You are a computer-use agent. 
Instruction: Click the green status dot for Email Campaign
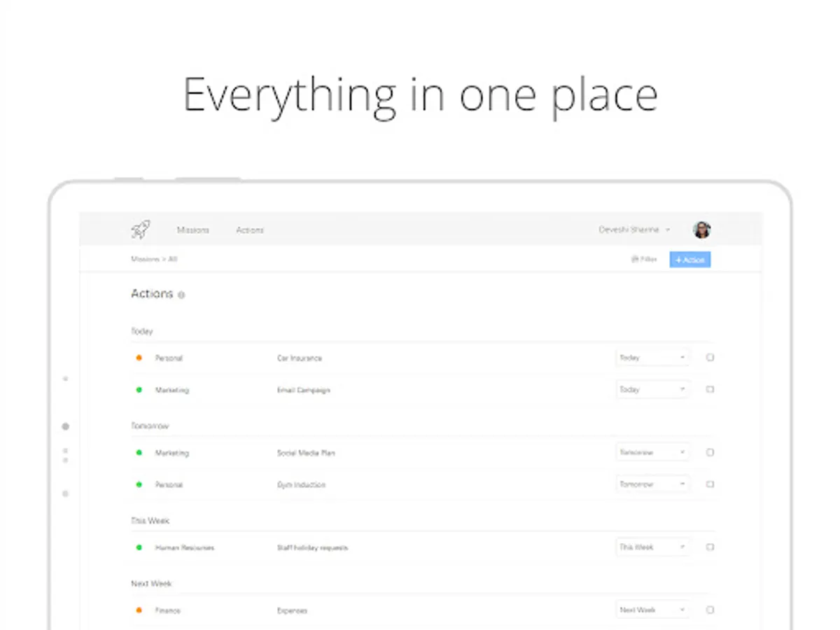click(139, 389)
